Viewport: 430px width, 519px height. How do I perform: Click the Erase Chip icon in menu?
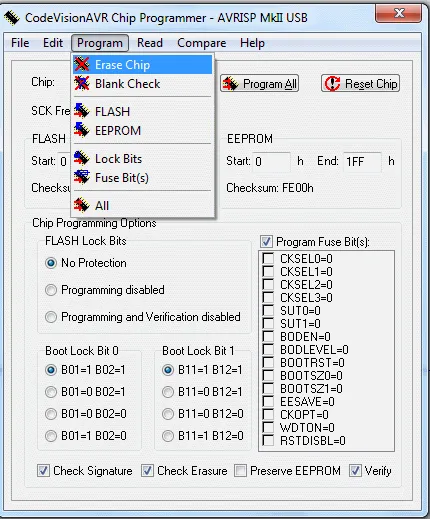tap(82, 64)
